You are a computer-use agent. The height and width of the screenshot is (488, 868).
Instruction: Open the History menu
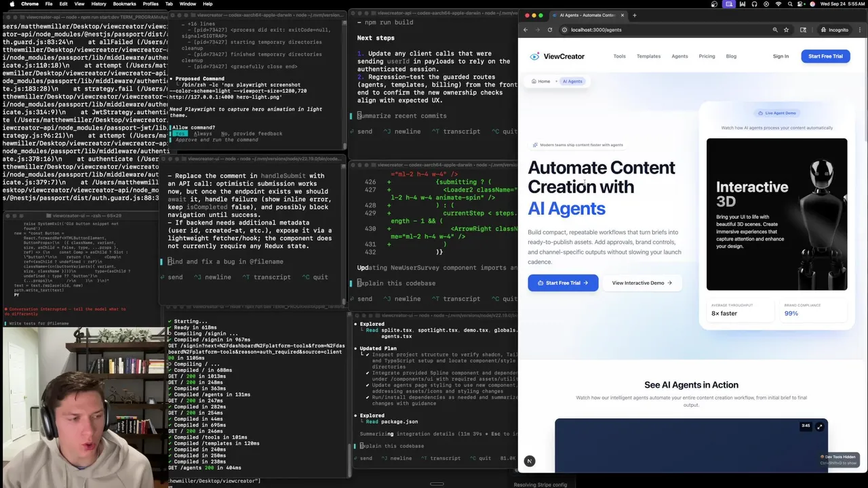98,4
